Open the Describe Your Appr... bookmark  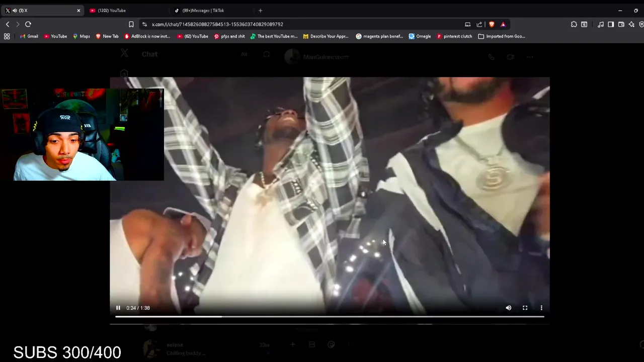click(326, 36)
